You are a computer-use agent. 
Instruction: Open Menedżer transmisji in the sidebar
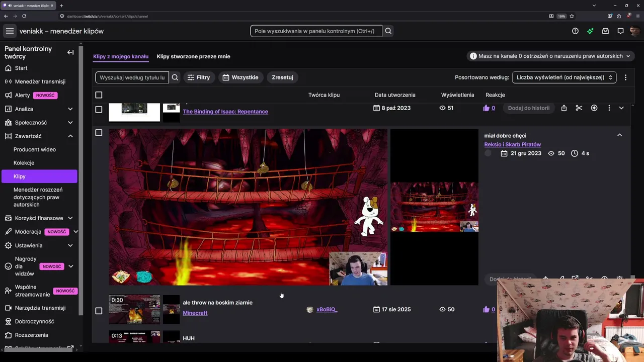click(x=39, y=82)
